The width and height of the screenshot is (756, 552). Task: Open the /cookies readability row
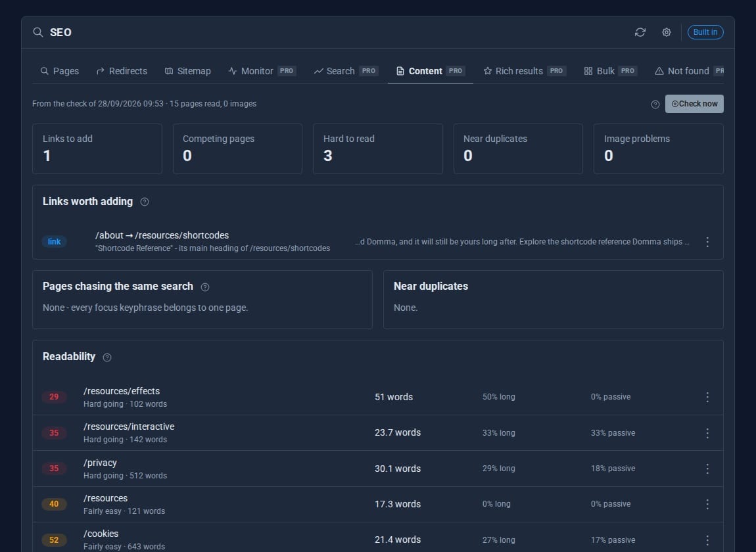click(x=377, y=537)
